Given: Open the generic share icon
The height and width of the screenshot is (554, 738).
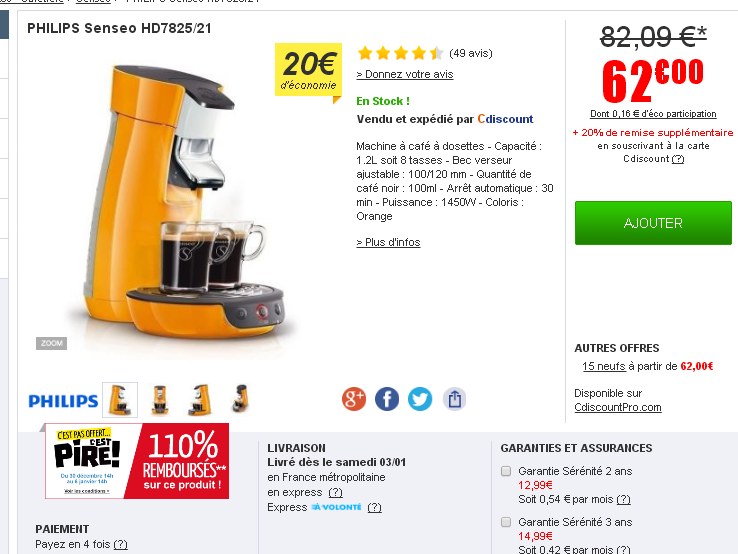Looking at the screenshot, I should point(454,399).
